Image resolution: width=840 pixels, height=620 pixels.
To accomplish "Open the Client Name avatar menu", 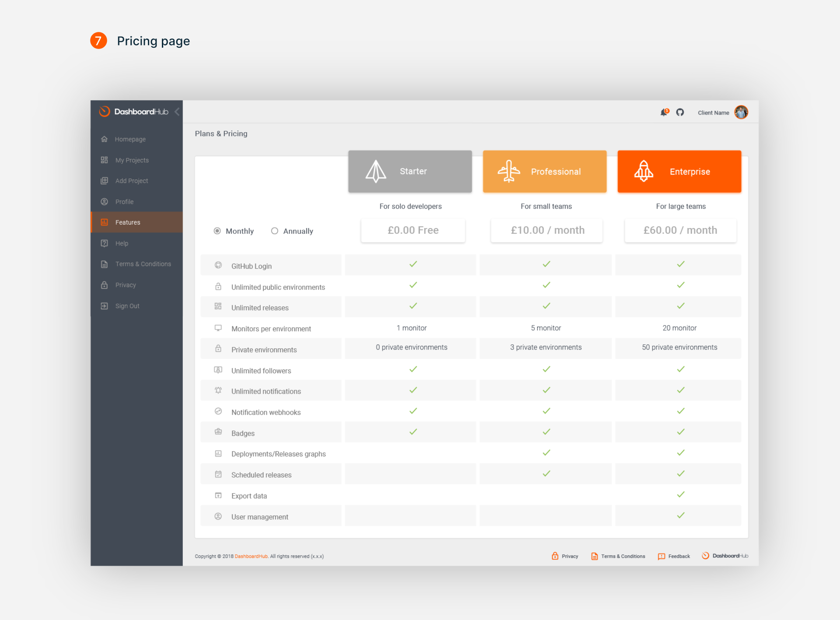I will coord(741,112).
